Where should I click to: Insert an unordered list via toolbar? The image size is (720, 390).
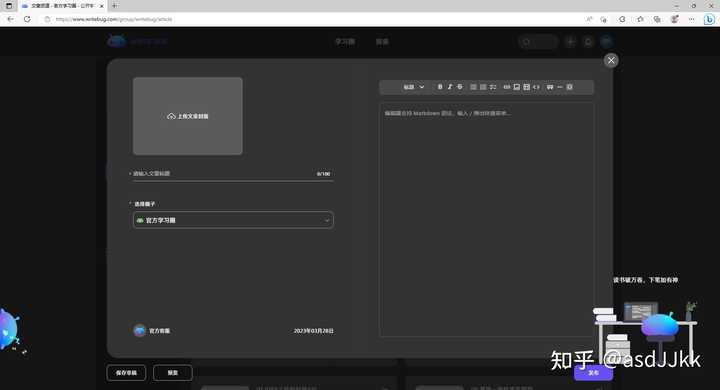(x=473, y=87)
